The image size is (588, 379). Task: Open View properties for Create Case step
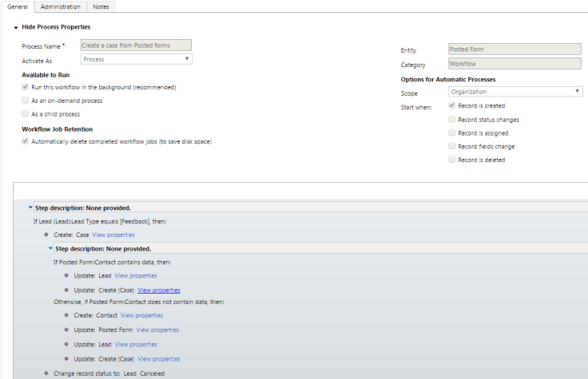click(x=113, y=235)
